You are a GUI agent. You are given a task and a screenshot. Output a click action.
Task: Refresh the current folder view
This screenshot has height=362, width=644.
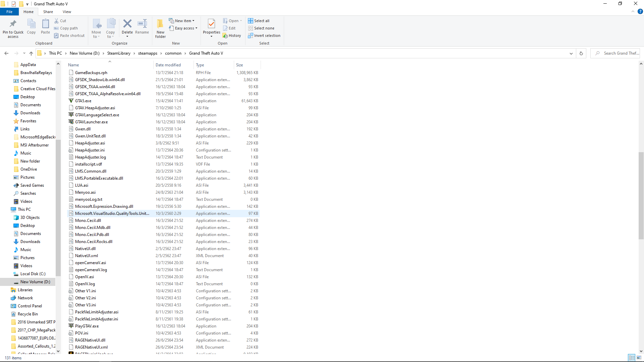point(581,53)
